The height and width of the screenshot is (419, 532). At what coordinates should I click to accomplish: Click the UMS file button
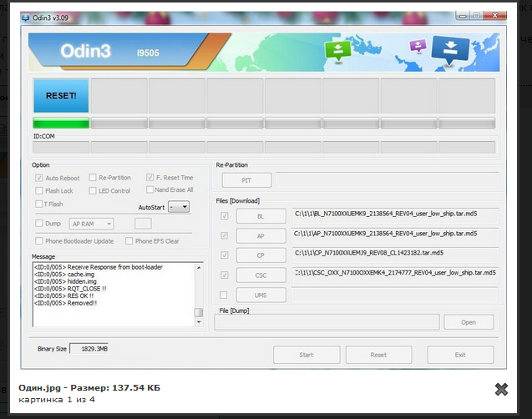261,295
